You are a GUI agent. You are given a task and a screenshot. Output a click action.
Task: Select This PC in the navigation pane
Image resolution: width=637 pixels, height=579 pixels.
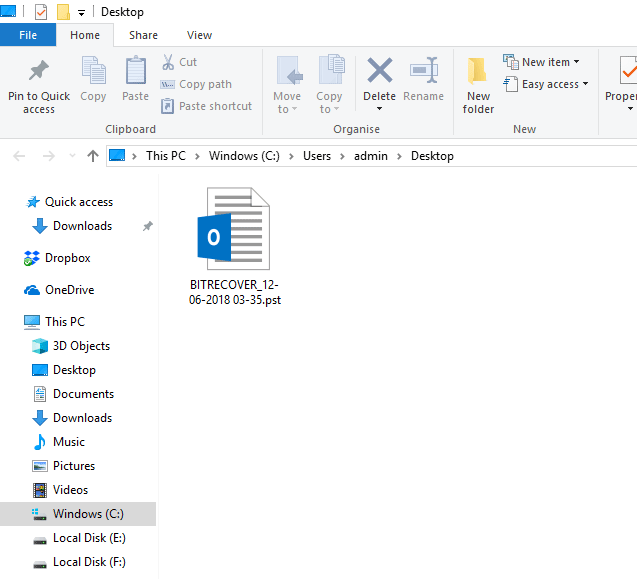[x=54, y=321]
